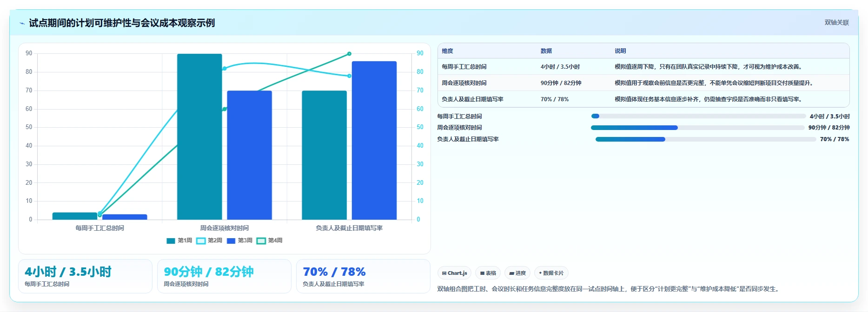Click the 数据 column header
Image resolution: width=868 pixels, height=312 pixels.
tap(546, 51)
